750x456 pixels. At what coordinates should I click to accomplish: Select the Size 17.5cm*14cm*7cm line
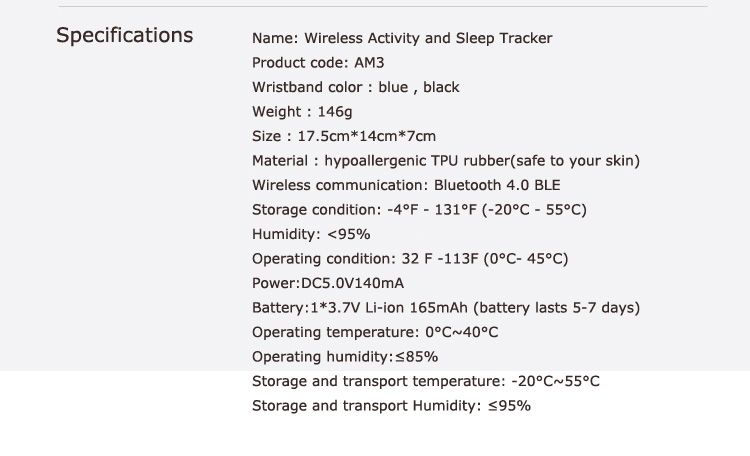344,136
